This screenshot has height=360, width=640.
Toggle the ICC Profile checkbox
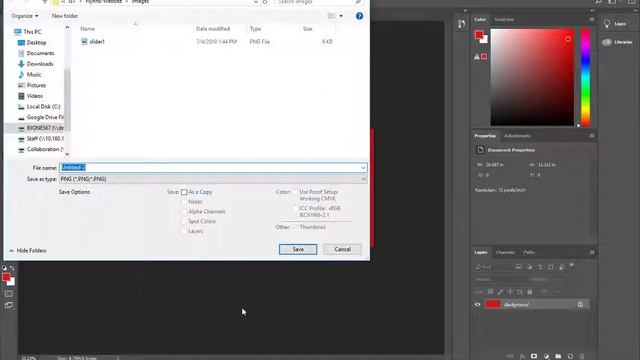(x=295, y=209)
